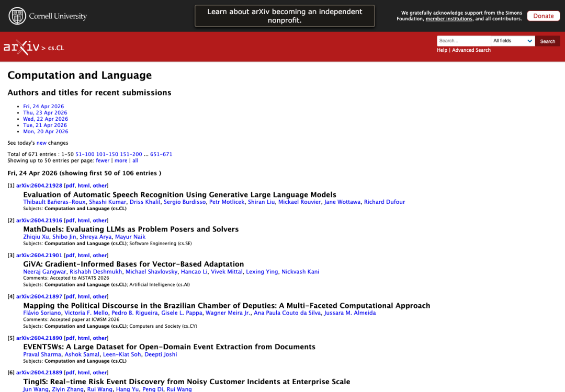The image size is (565, 392).
Task: Click the Donate button
Action: (544, 16)
